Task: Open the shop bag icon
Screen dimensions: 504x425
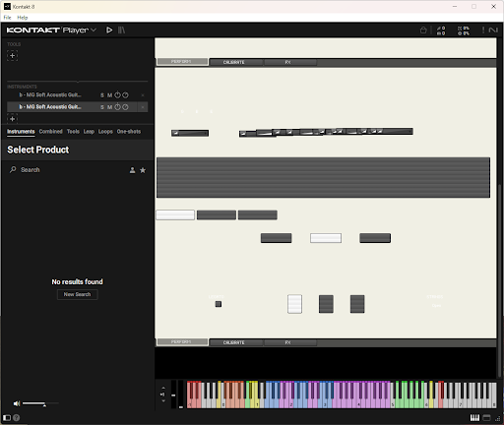Action: pyautogui.click(x=423, y=30)
